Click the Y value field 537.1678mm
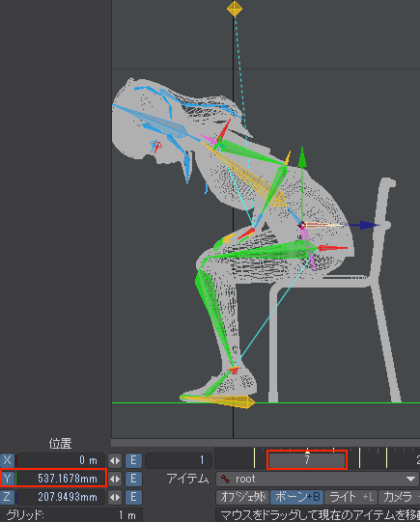Image resolution: width=420 pixels, height=522 pixels. pyautogui.click(x=61, y=479)
